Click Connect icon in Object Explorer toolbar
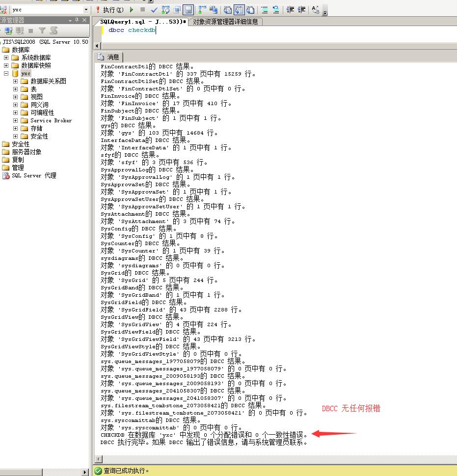Viewport: 457px width, 476px height. click(x=8, y=30)
